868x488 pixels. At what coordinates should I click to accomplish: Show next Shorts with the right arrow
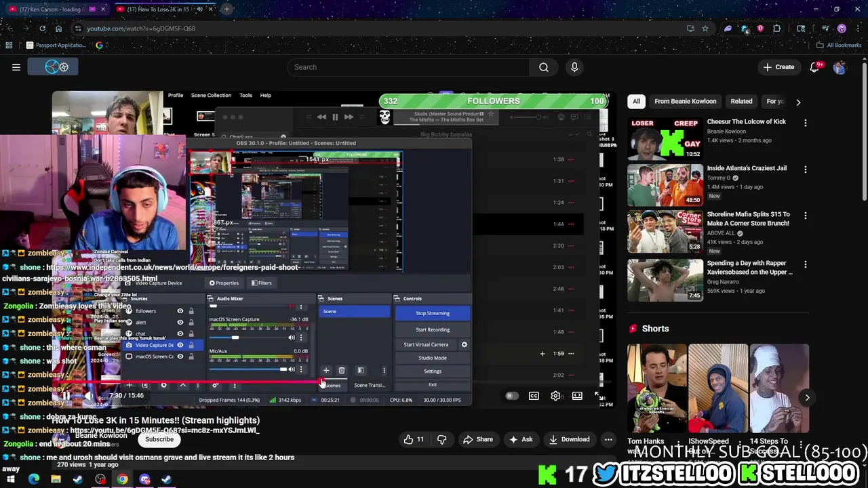[x=807, y=398]
